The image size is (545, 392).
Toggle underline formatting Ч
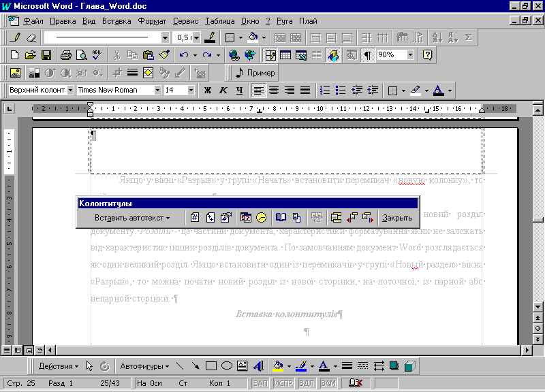click(239, 91)
